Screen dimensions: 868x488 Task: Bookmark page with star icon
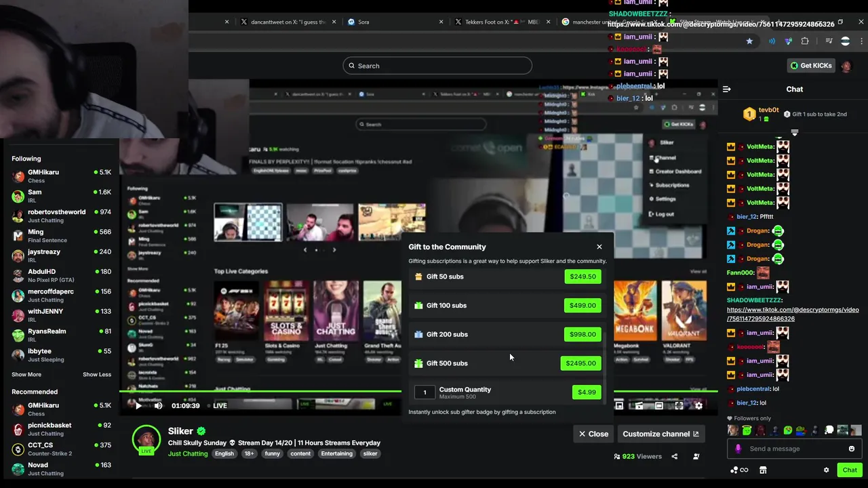pyautogui.click(x=749, y=41)
